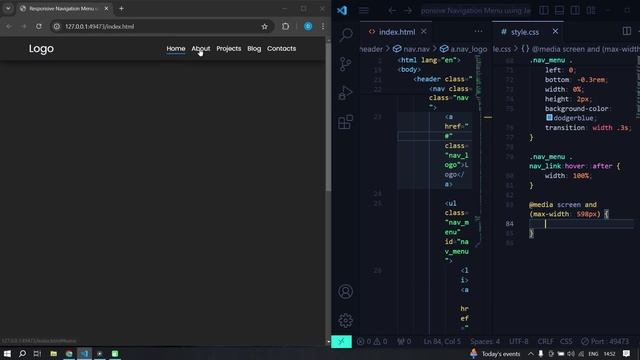Click the Projects link in the webpage navbar
Image resolution: width=640 pixels, height=360 pixels.
pyautogui.click(x=229, y=49)
